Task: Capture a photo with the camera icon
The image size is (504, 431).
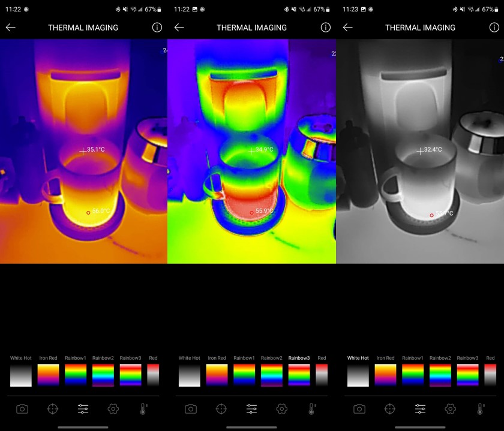Action: click(x=22, y=408)
